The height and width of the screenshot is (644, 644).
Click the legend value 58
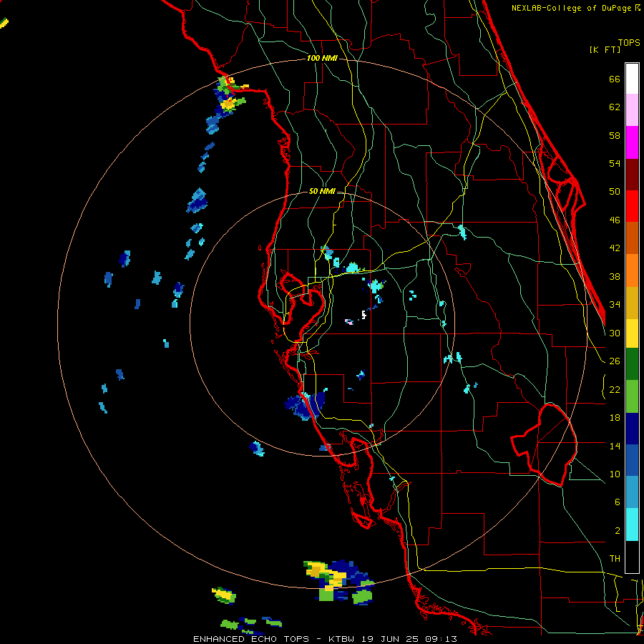tap(615, 135)
